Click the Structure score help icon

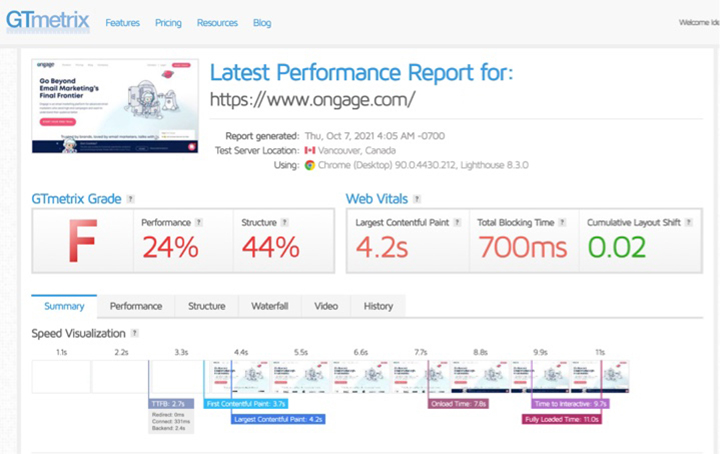click(285, 222)
